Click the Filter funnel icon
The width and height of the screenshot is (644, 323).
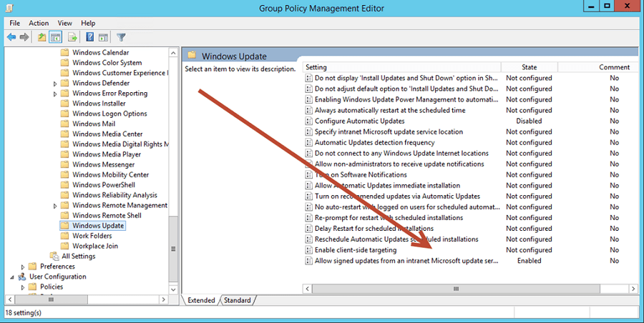click(121, 37)
